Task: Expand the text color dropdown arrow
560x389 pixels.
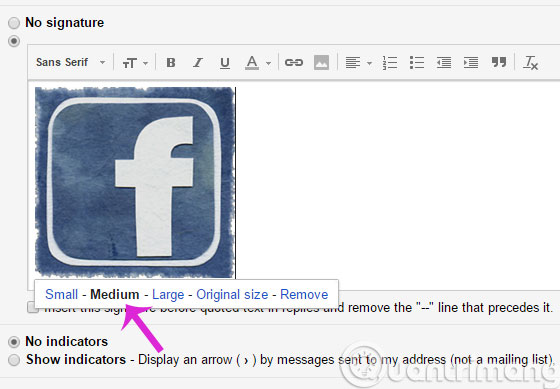Action: pos(268,63)
